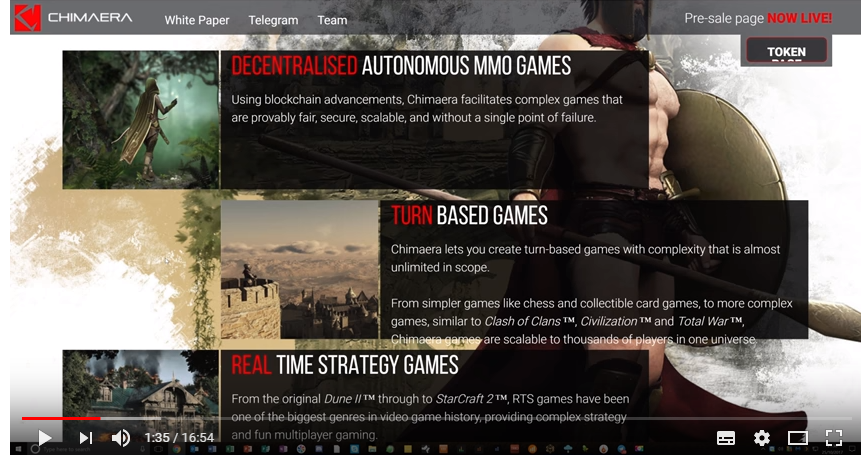
Task: Click the text 'From simpler games like chess'
Action: (592, 321)
